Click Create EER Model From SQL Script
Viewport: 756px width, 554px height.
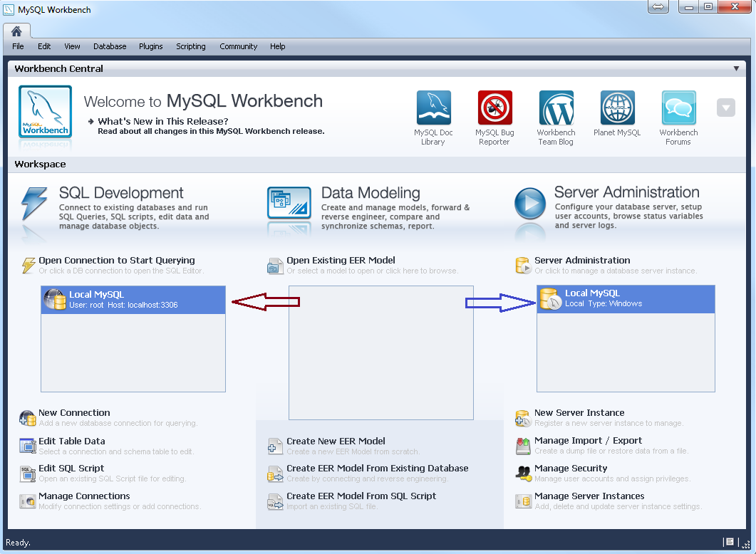click(x=361, y=496)
